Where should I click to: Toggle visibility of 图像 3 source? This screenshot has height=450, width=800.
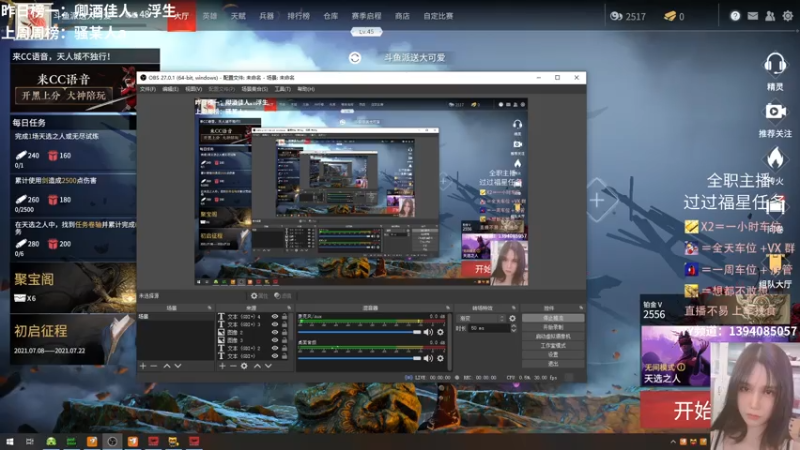coord(275,340)
